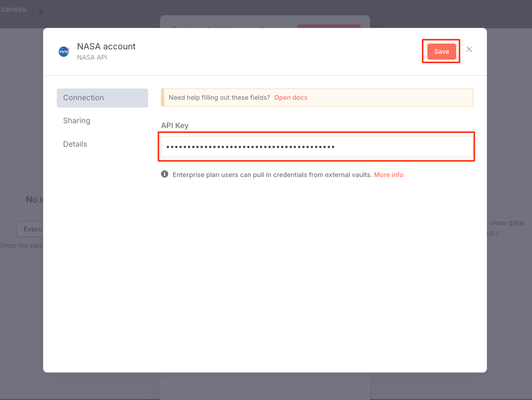Click the NASA account credential title
Screen dimensions: 532x400
106,46
